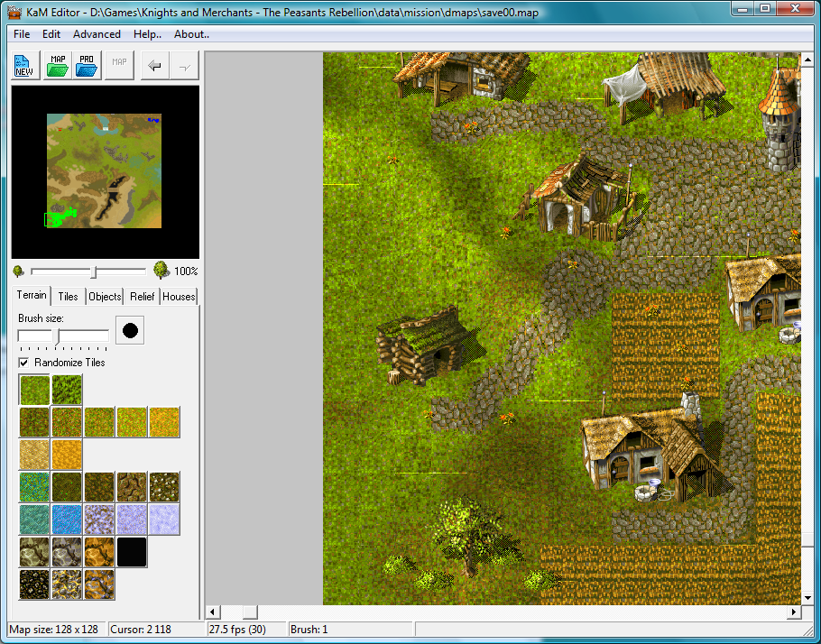Image resolution: width=821 pixels, height=644 pixels.
Task: Click the horizontal scrollbar thumb
Action: [250, 612]
